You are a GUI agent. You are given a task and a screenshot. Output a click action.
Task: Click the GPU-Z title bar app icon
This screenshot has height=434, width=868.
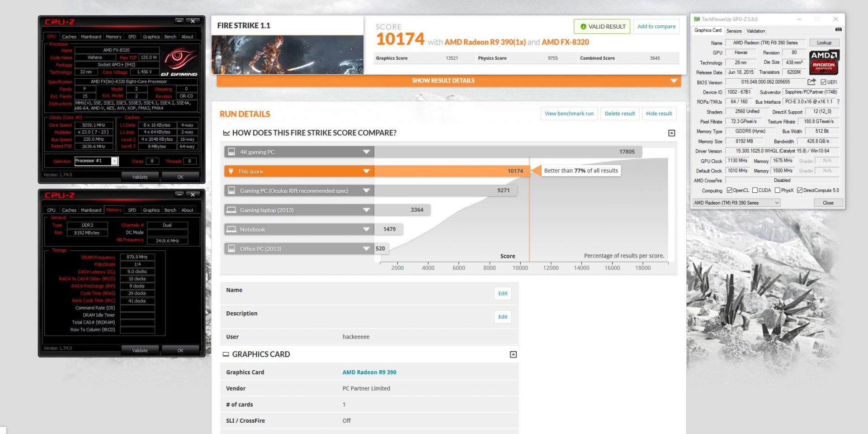pyautogui.click(x=697, y=19)
